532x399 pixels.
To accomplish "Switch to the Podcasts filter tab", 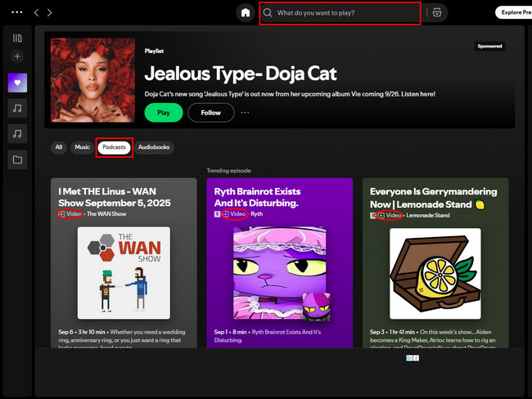I will [x=114, y=147].
